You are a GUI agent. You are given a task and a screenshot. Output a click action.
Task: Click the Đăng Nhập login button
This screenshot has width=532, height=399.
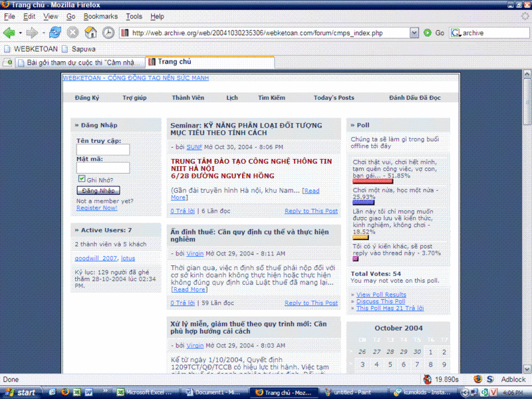click(98, 191)
